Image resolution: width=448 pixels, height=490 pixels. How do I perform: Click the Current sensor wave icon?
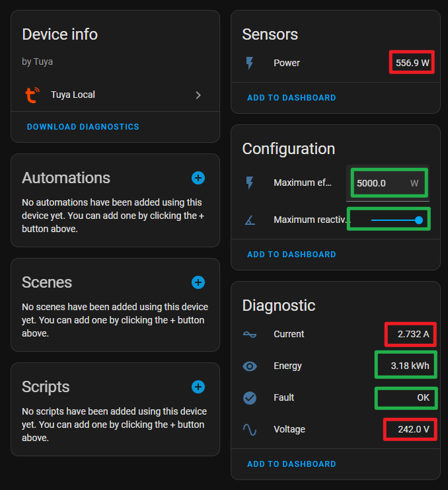click(x=250, y=335)
